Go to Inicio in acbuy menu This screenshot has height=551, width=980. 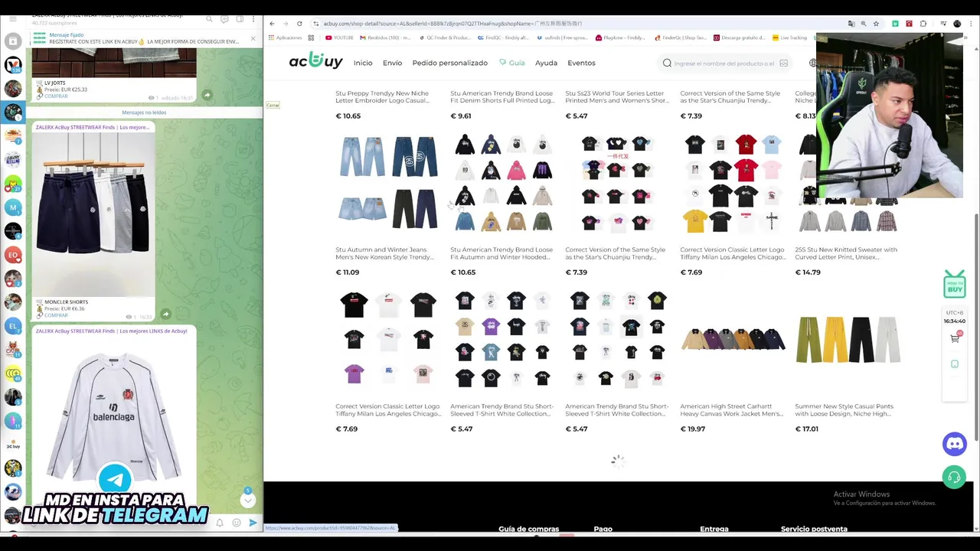click(x=363, y=63)
